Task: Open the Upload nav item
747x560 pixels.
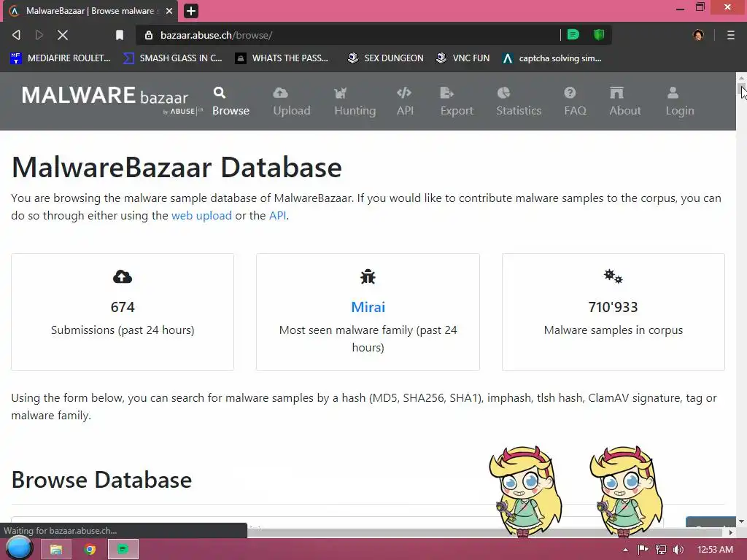Action: click(292, 101)
